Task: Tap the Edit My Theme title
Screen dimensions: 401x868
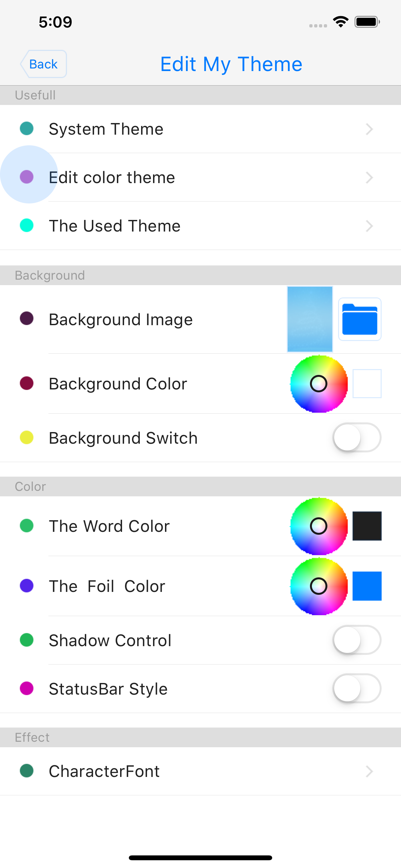Action: [x=231, y=64]
